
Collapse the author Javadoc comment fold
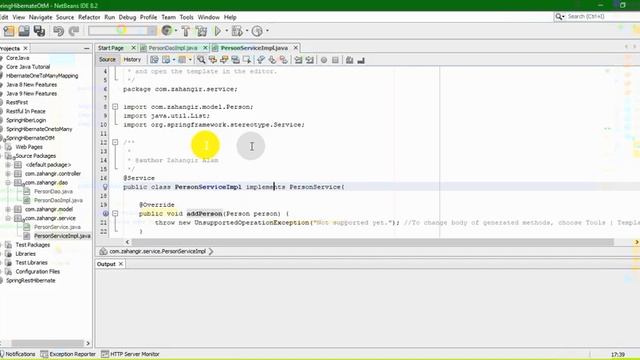coord(115,142)
